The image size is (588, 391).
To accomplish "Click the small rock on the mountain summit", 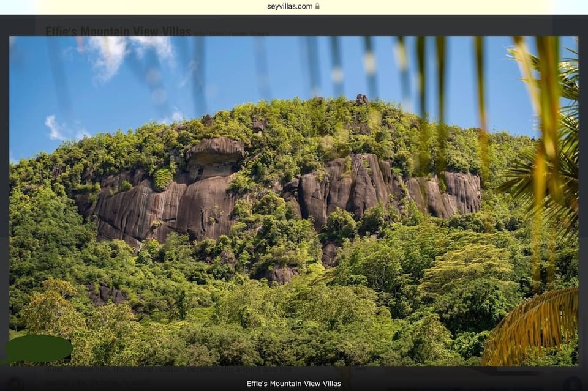I will [x=361, y=99].
